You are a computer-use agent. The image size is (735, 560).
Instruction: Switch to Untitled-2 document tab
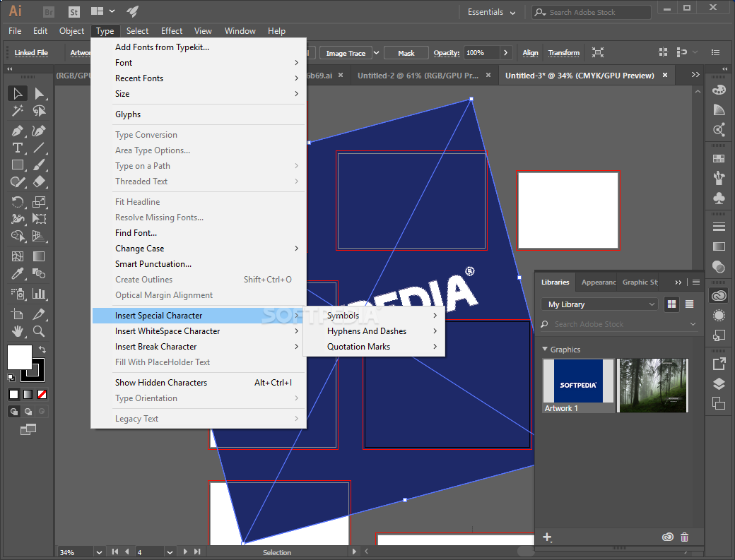(418, 76)
